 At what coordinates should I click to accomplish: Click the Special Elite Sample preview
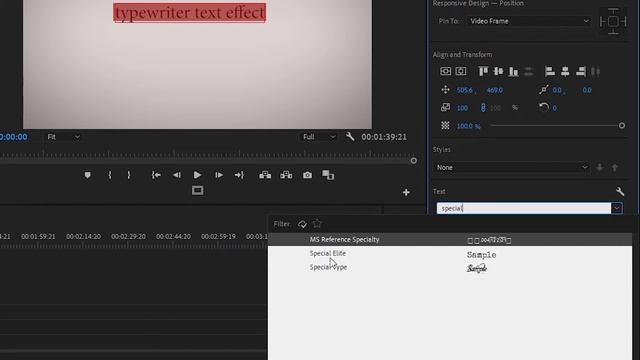482,255
